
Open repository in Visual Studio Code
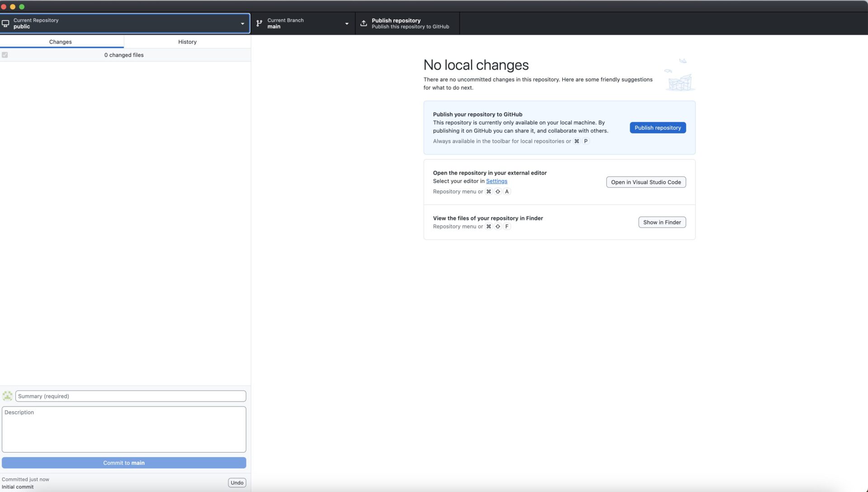coord(646,182)
